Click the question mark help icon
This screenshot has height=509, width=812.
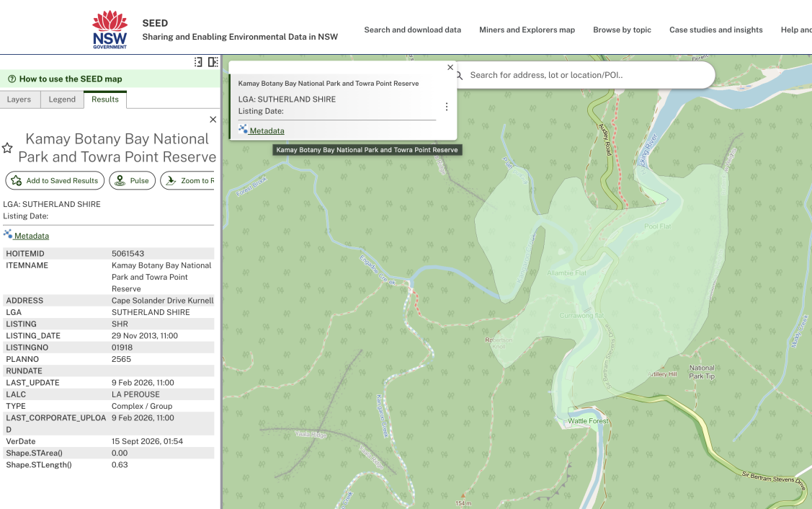pos(12,79)
